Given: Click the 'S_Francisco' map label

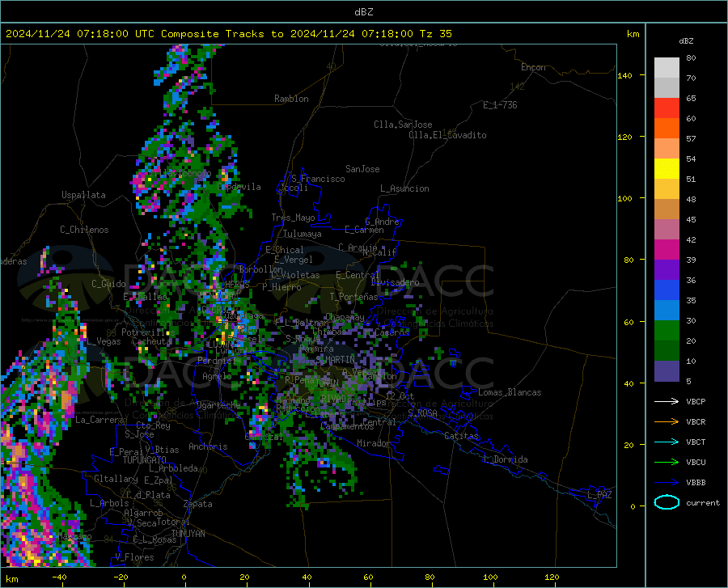Looking at the screenshot, I should pyautogui.click(x=318, y=179).
